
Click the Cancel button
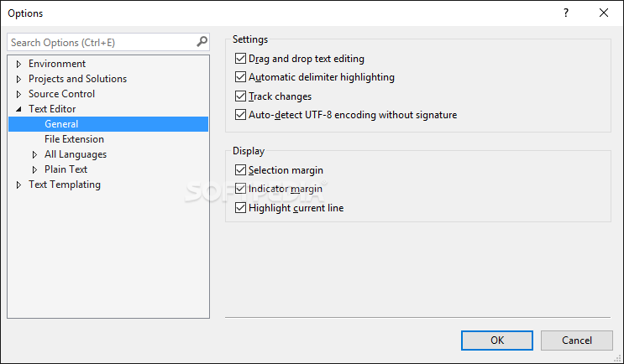(x=577, y=341)
